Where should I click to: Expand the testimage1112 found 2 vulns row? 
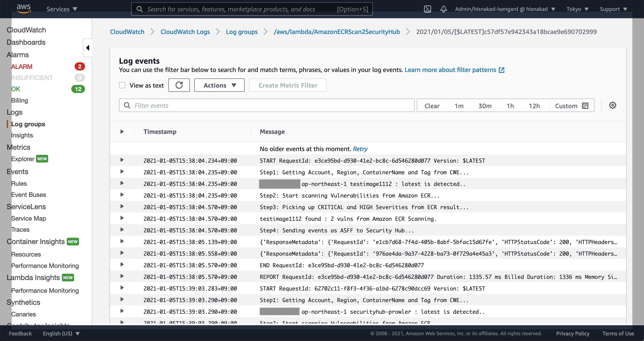point(122,218)
